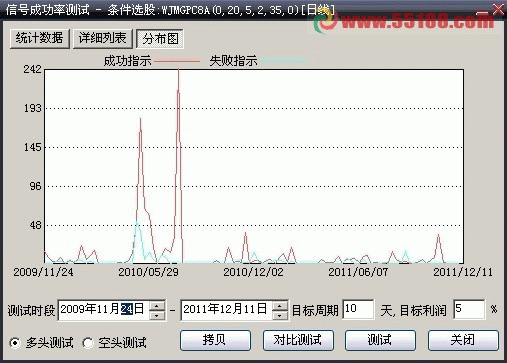Screen dimensions: 507x363
Task: Click the 2010/05/29 axis date label
Action: [148, 272]
